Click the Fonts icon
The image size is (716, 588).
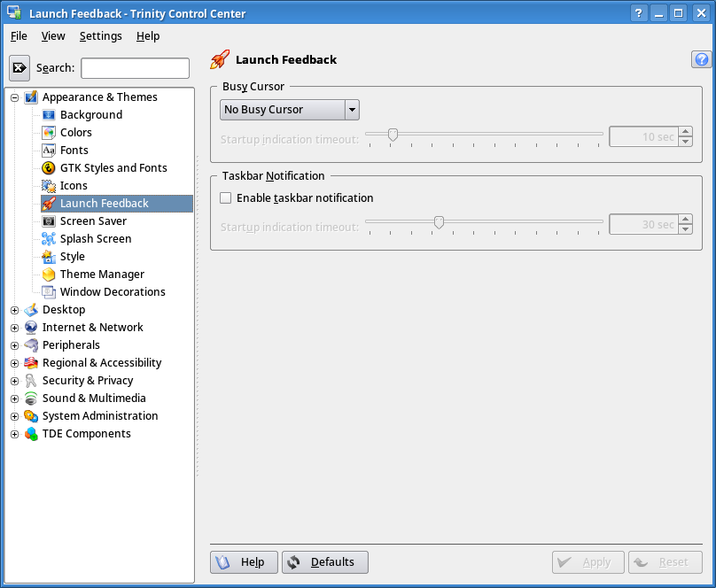click(48, 150)
